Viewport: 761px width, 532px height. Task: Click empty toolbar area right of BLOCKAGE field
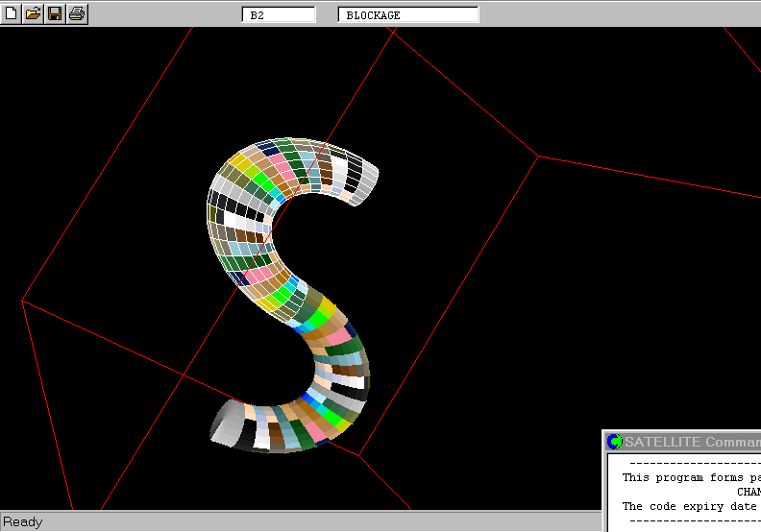click(x=615, y=13)
